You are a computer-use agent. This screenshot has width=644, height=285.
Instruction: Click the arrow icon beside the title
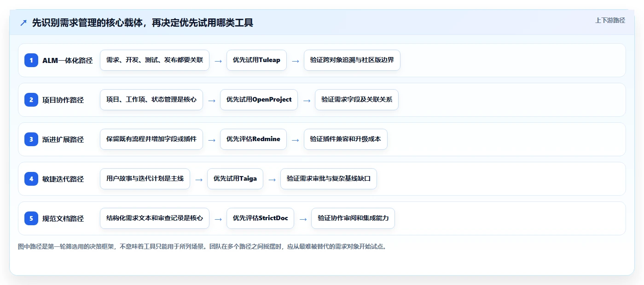[x=23, y=23]
